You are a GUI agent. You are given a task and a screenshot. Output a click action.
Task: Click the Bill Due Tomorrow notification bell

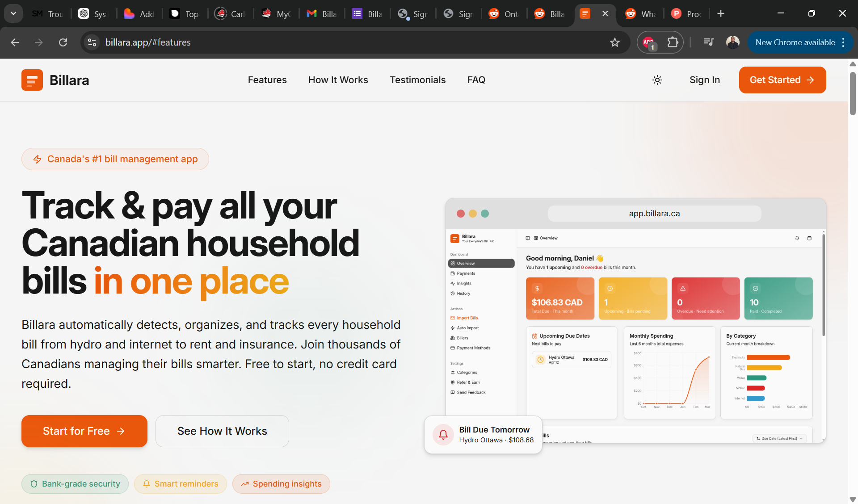(x=443, y=435)
